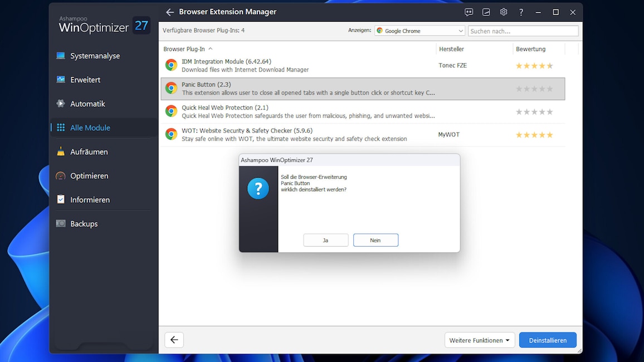644x362 pixels.
Task: Open the Google Chrome browser dropdown
Action: 419,31
